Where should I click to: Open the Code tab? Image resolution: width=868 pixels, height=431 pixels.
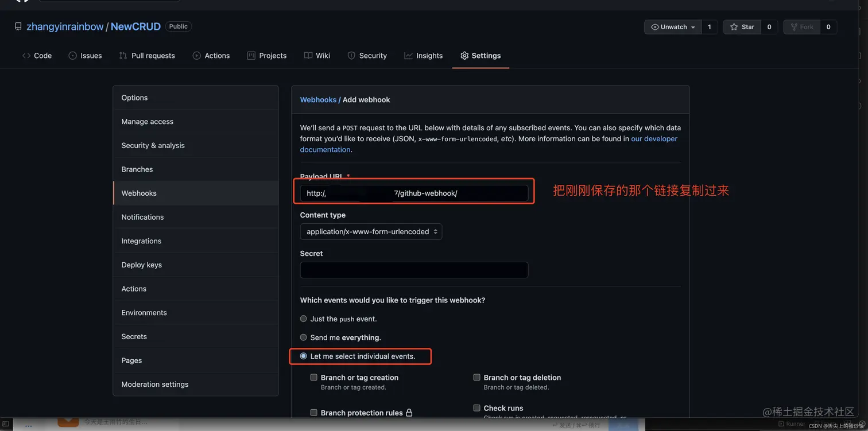(37, 56)
